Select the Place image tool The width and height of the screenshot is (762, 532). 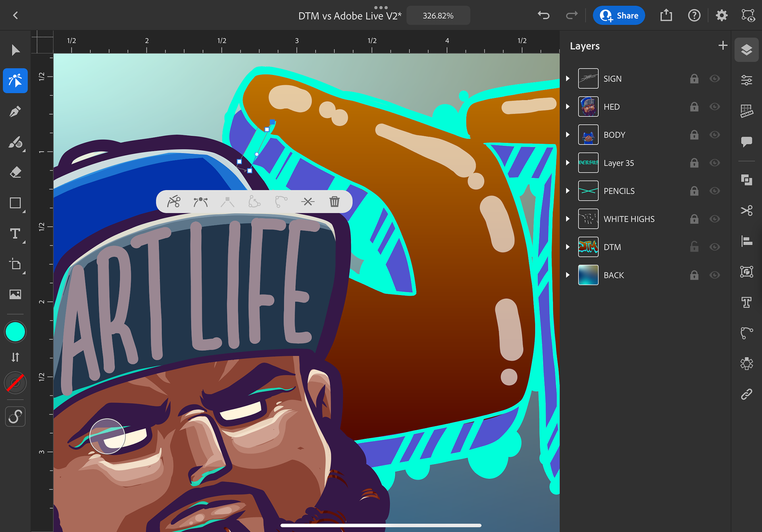point(15,294)
